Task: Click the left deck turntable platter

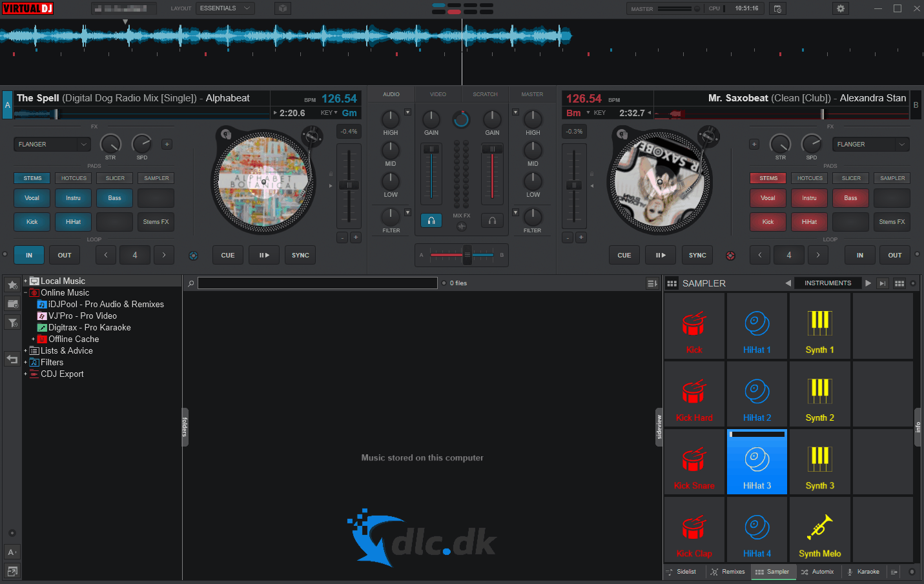Action: 263,181
